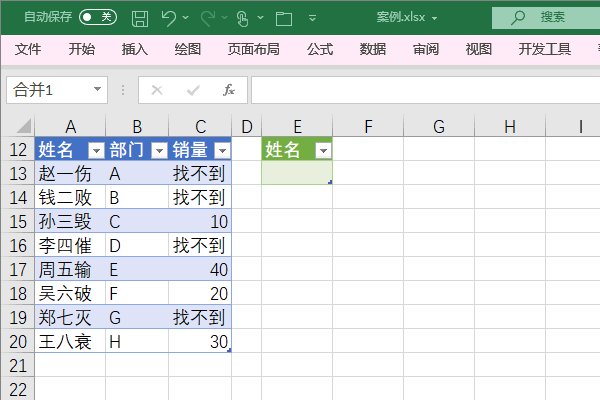Open the 文件 menu
600x400 pixels.
click(x=28, y=49)
